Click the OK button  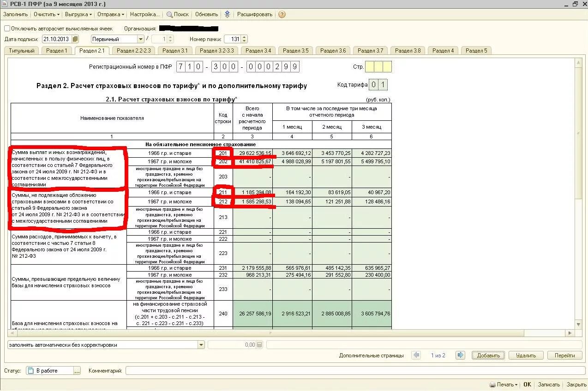[527, 385]
